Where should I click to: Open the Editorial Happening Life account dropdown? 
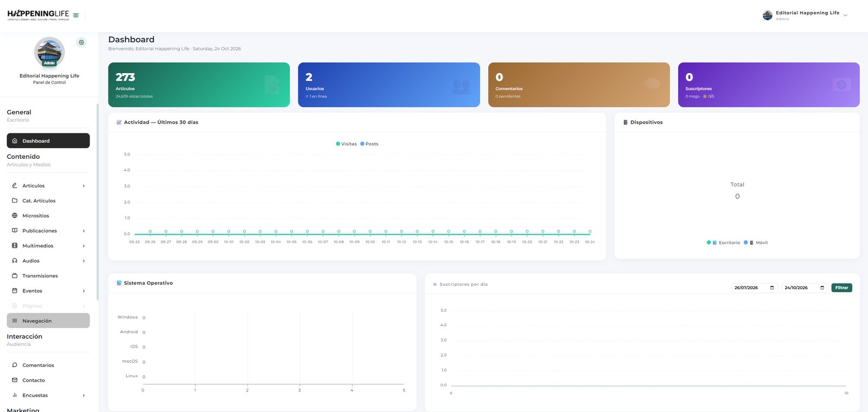point(805,15)
